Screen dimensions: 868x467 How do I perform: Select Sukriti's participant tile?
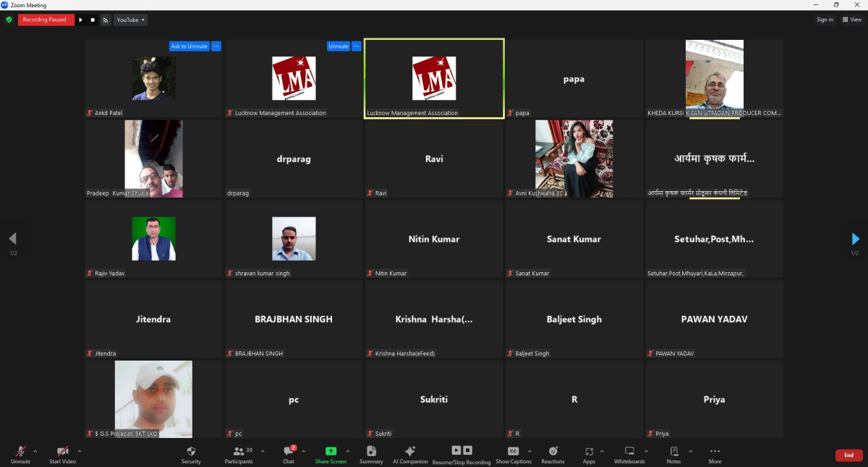[x=434, y=400]
